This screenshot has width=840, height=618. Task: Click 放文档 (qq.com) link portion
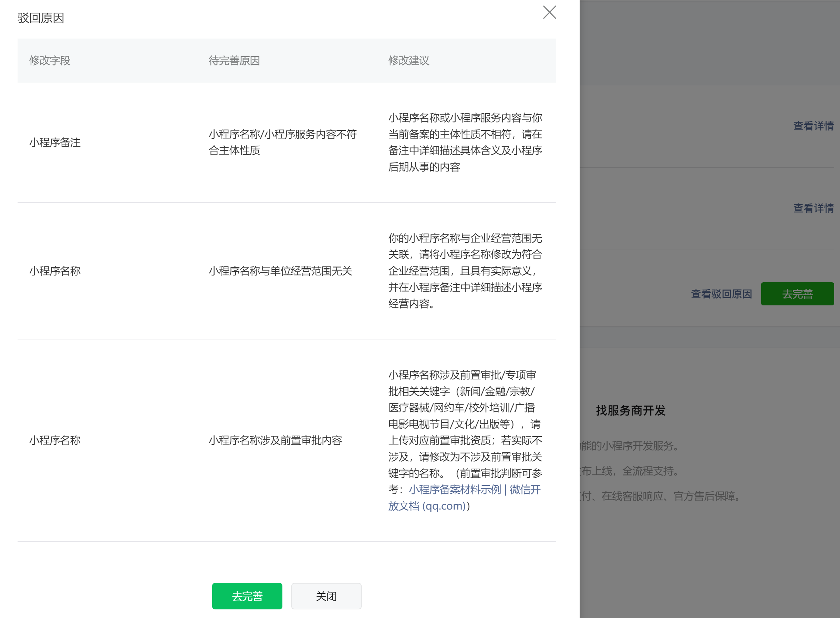[427, 506]
